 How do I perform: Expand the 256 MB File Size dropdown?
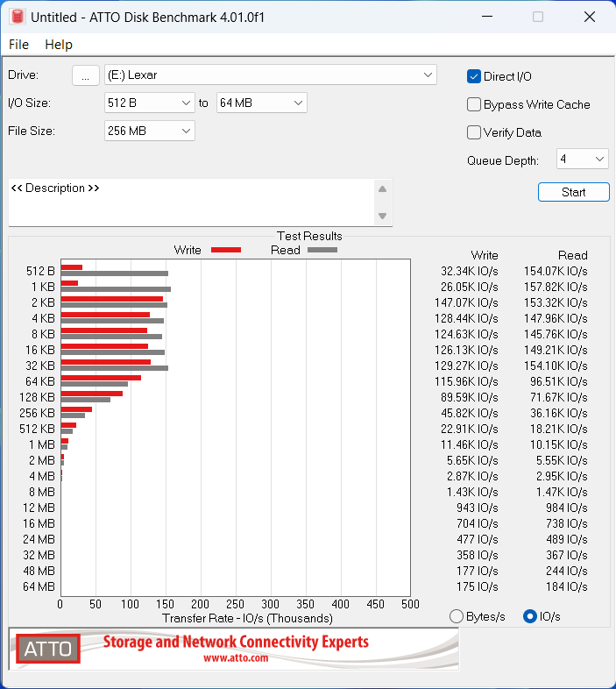[149, 131]
